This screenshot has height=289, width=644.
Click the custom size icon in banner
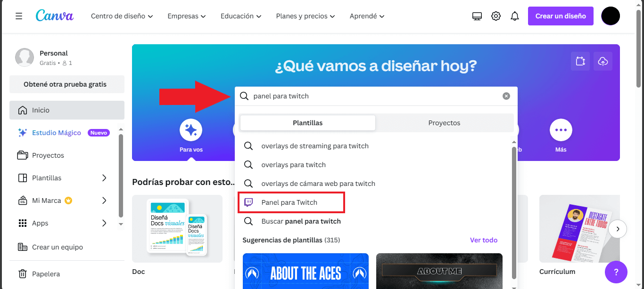click(580, 61)
